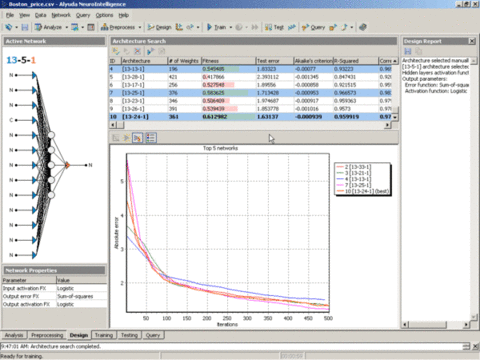Open the File menu
This screenshot has height=360, width=480.
[10, 15]
